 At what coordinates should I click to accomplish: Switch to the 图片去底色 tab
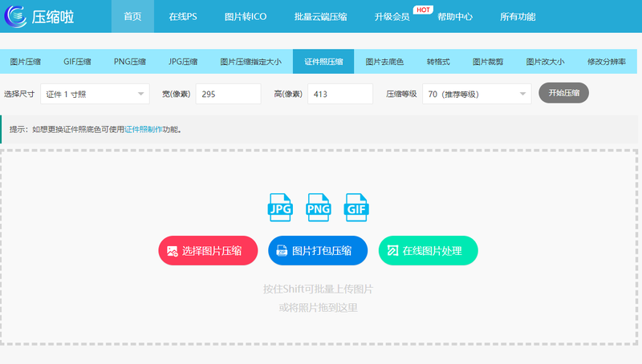click(384, 62)
